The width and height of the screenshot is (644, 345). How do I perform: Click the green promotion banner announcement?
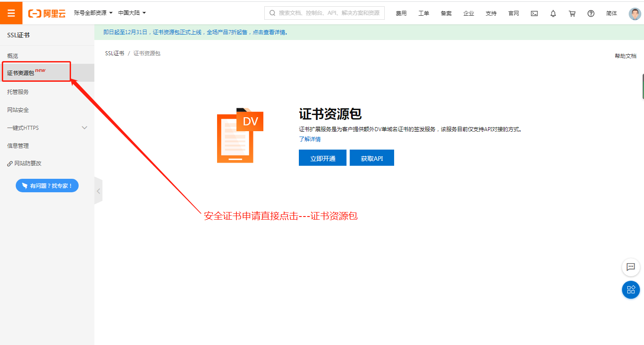click(x=369, y=32)
